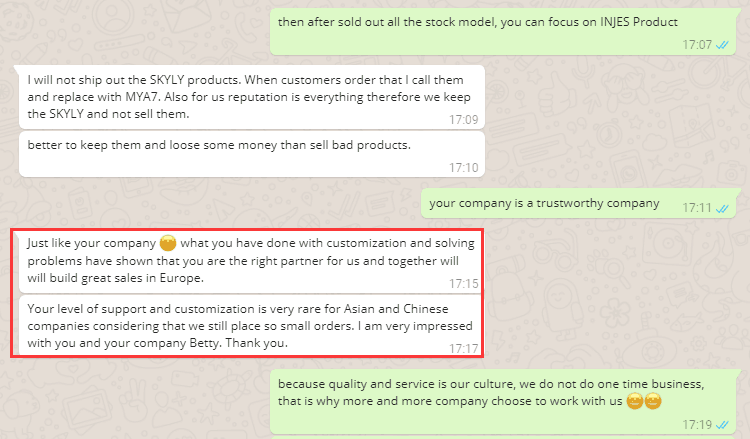Select the "I will not ship out the SKYLY" message
Image resolution: width=750 pixels, height=439 pixels.
pos(250,97)
